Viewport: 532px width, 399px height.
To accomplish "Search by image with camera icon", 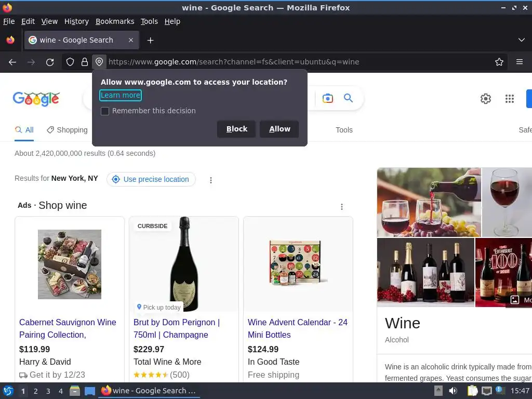I will point(327,98).
